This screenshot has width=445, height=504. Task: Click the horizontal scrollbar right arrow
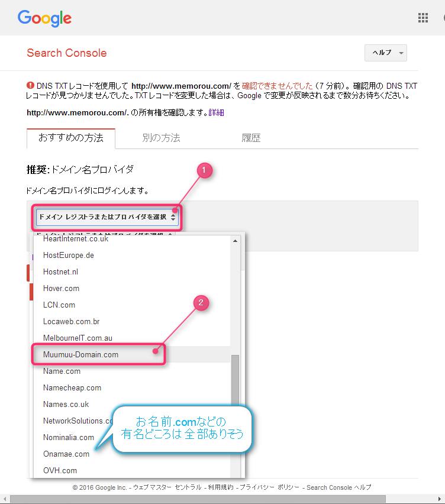[440, 499]
